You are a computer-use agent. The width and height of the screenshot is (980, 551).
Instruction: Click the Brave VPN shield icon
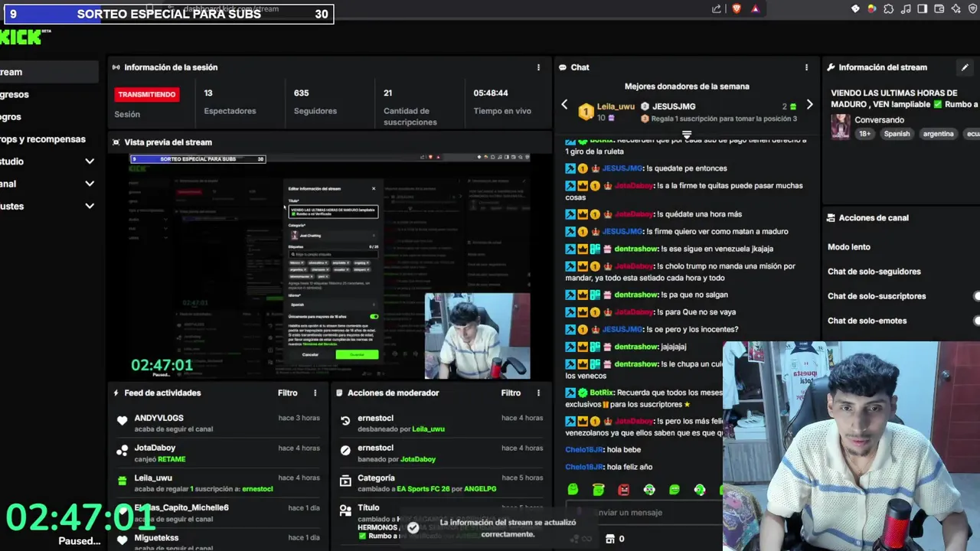[x=972, y=9]
